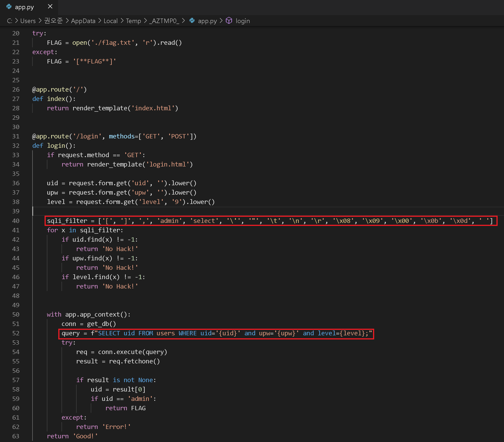Click the render_template call on line 28
The image size is (504, 442).
100,108
